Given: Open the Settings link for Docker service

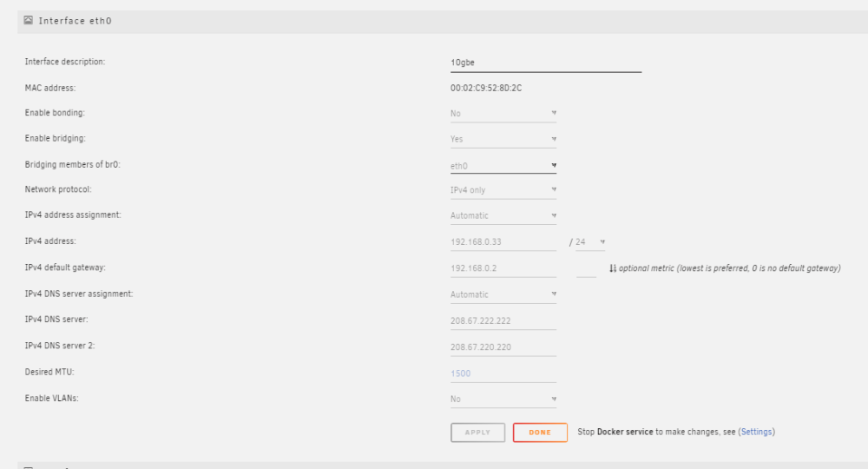Looking at the screenshot, I should pyautogui.click(x=756, y=432).
